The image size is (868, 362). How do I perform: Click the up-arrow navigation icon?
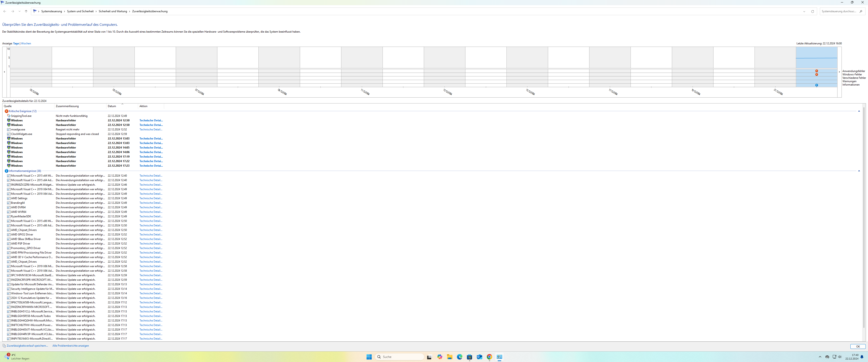coord(26,12)
